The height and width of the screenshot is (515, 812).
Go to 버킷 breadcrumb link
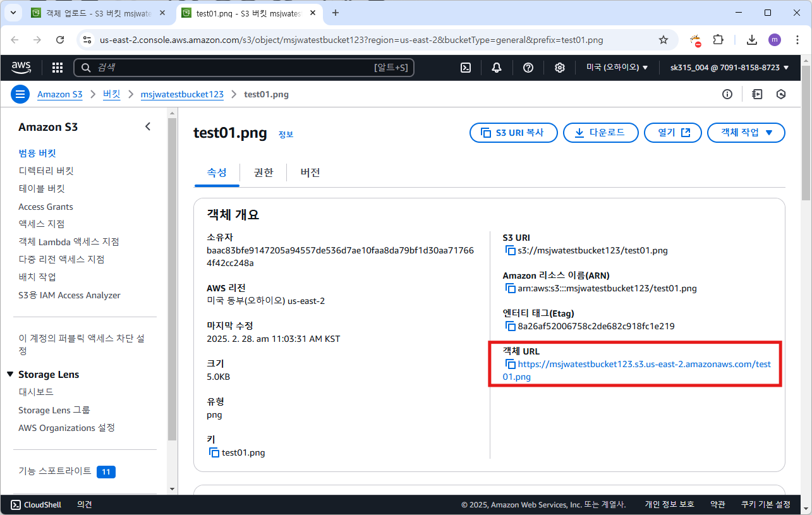(x=112, y=94)
